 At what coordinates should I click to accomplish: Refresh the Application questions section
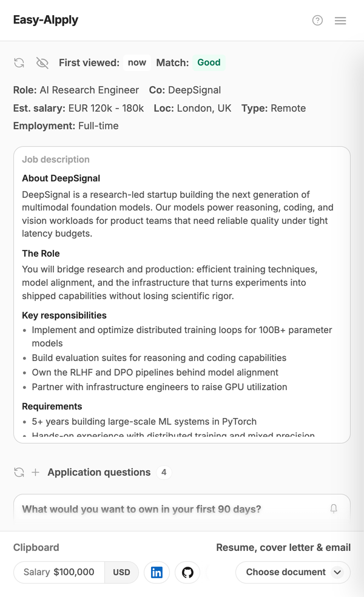(19, 473)
